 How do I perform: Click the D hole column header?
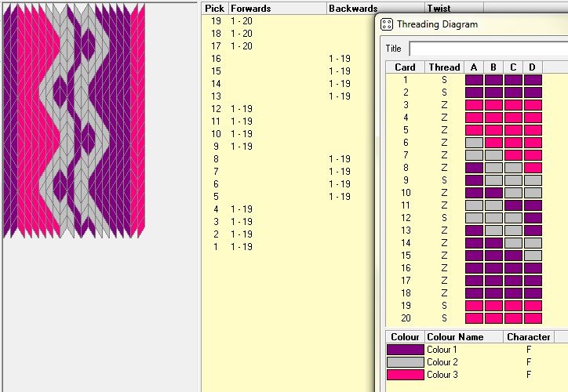click(x=533, y=67)
